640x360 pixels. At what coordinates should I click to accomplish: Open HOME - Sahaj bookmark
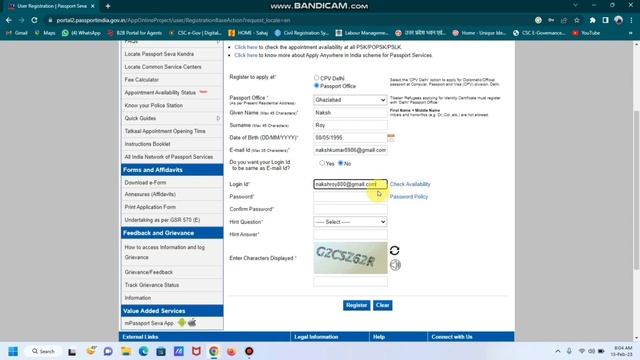[x=248, y=33]
